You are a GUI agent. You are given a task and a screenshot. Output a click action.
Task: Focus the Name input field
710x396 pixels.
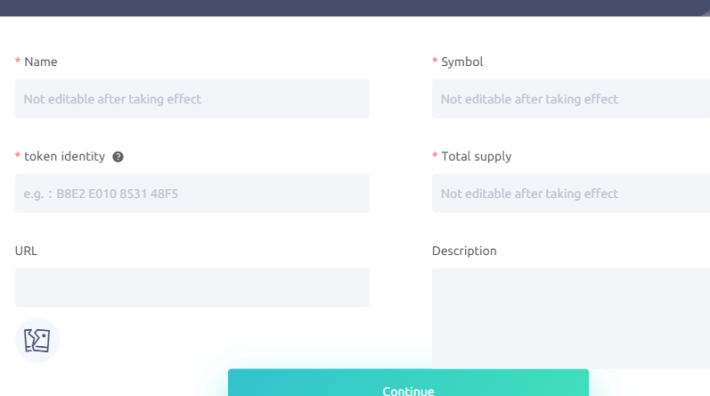192,99
